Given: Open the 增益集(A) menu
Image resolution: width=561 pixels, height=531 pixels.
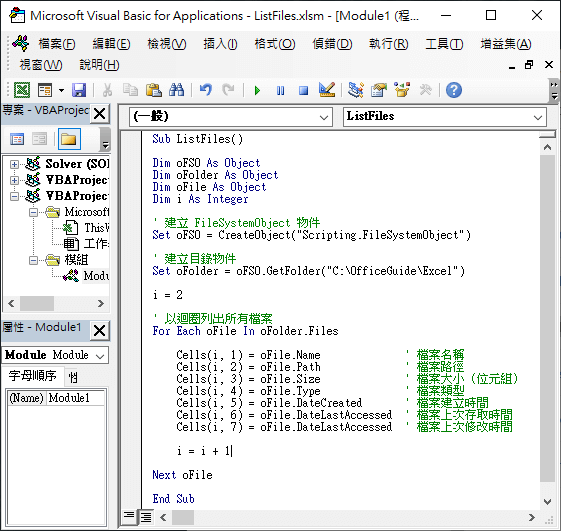Looking at the screenshot, I should [506, 44].
